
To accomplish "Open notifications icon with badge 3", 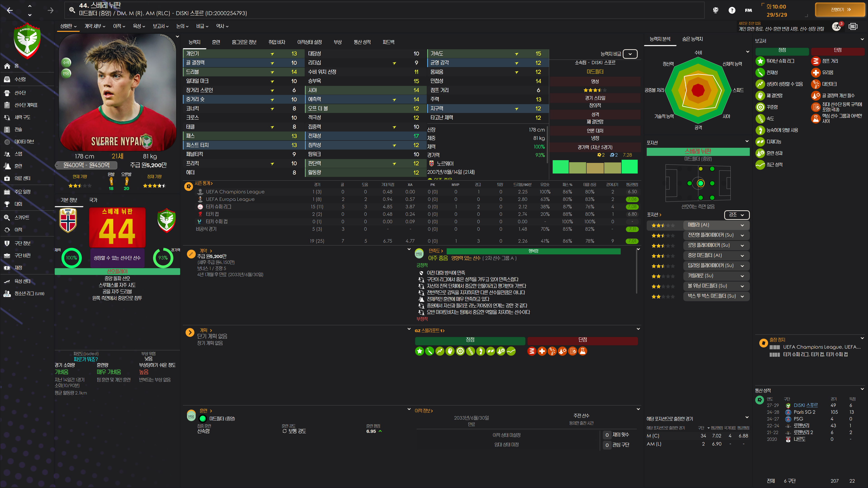I will [x=837, y=27].
